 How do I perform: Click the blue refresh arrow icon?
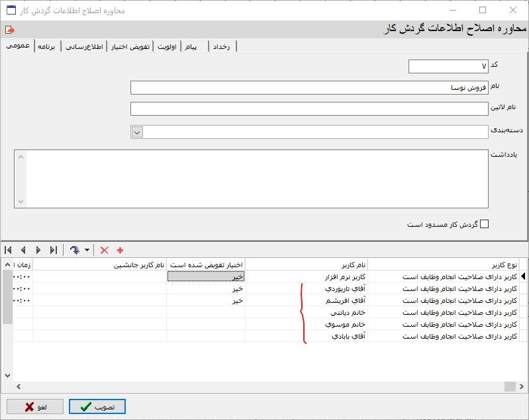(75, 250)
